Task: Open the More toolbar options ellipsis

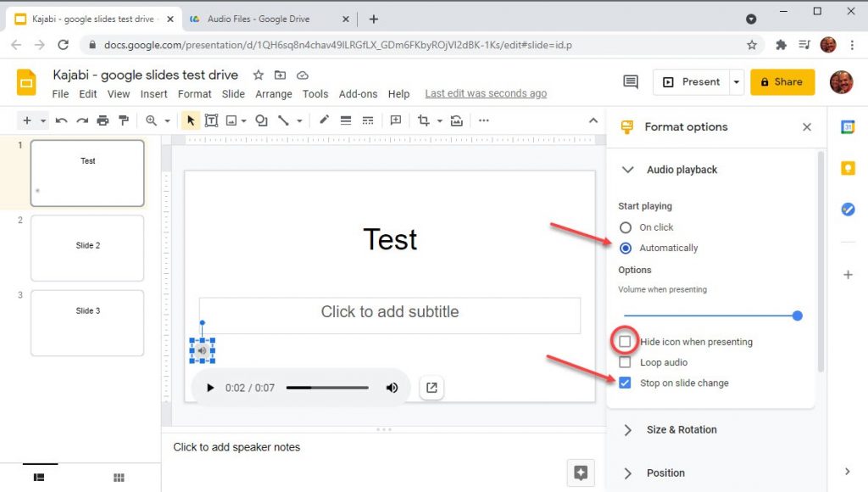Action: [483, 120]
